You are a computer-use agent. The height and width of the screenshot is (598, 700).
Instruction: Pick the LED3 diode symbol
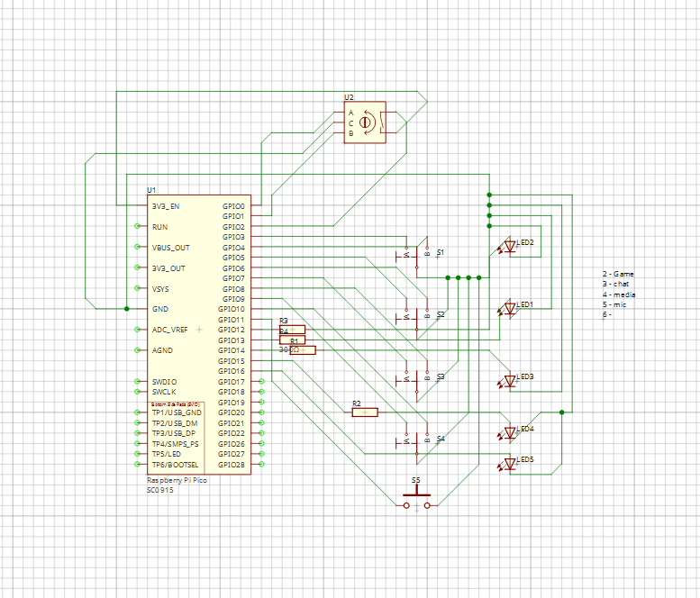pyautogui.click(x=510, y=381)
